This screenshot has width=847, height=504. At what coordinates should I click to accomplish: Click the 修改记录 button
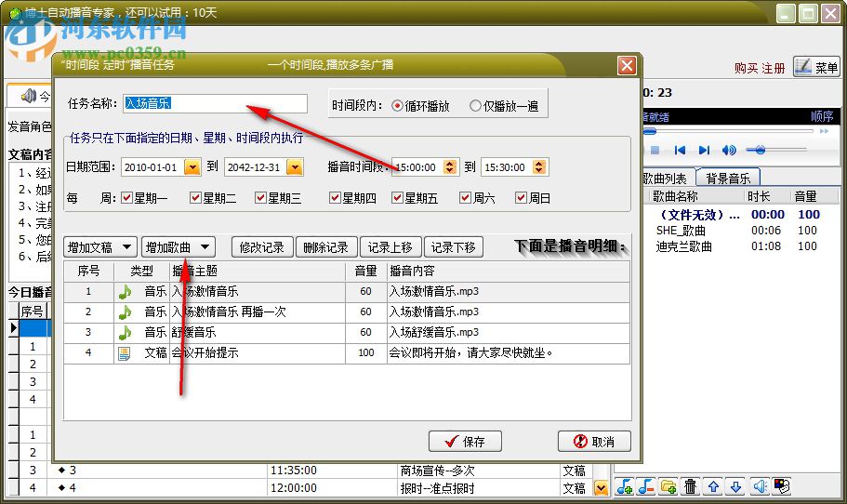point(262,247)
